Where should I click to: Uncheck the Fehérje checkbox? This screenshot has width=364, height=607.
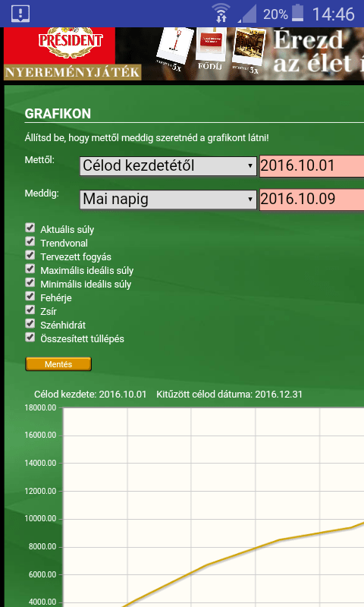point(30,296)
